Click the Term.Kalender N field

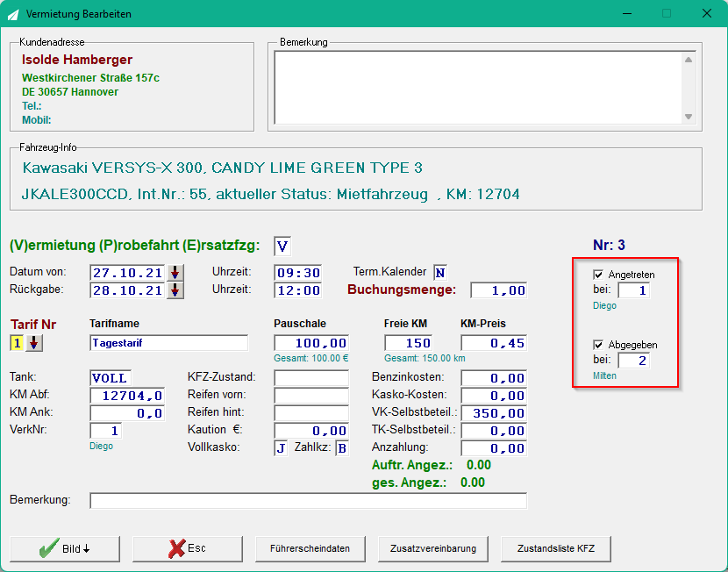point(440,273)
